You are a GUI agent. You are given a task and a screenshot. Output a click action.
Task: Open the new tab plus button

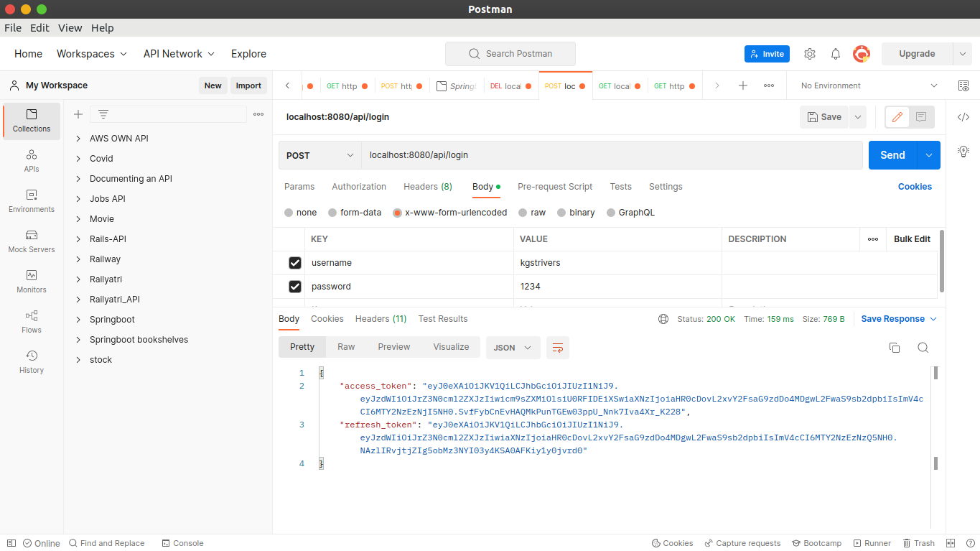tap(743, 85)
